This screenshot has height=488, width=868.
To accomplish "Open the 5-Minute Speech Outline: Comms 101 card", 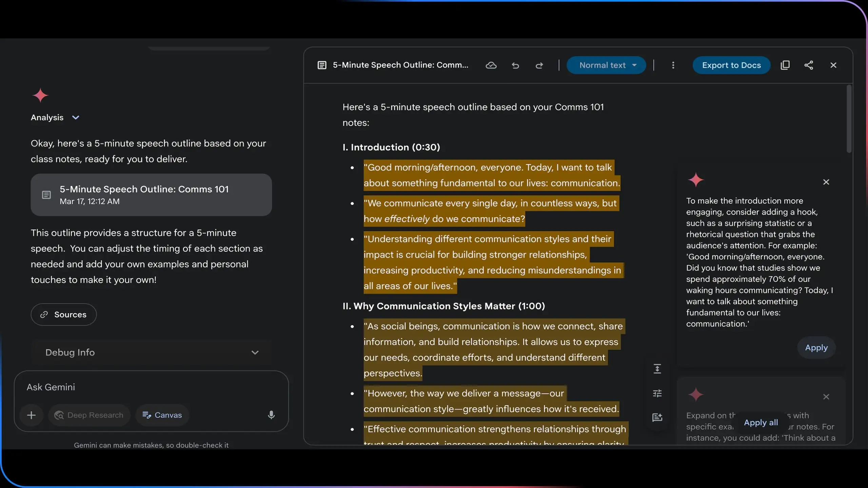I will click(151, 195).
